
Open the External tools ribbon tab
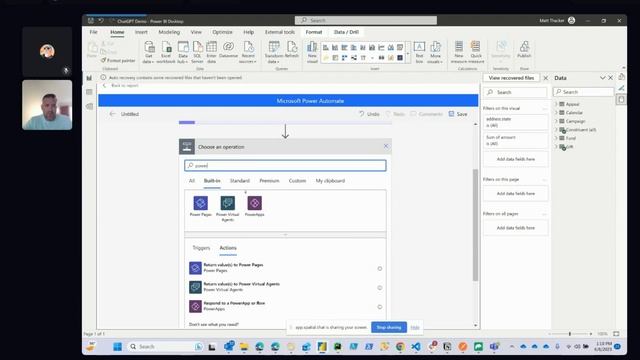tap(280, 32)
